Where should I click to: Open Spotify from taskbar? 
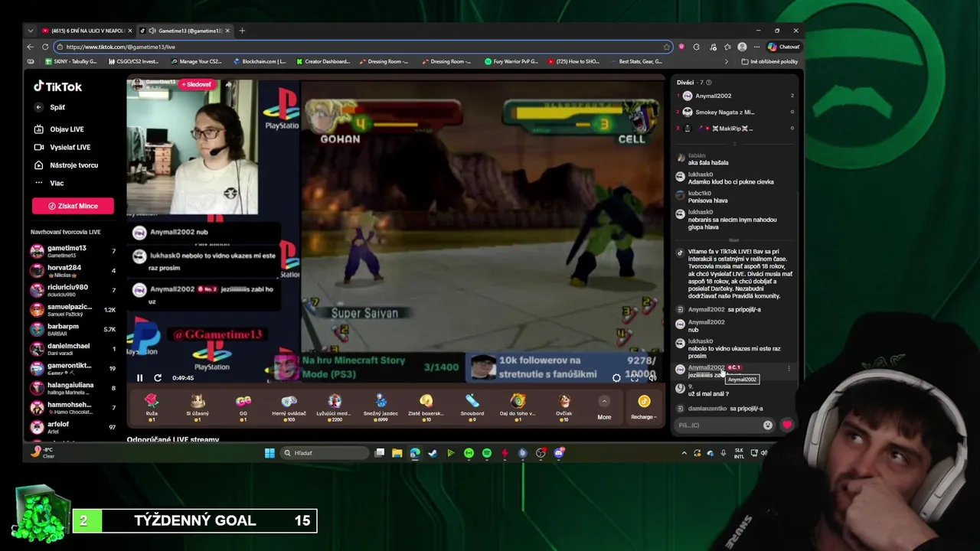click(487, 453)
